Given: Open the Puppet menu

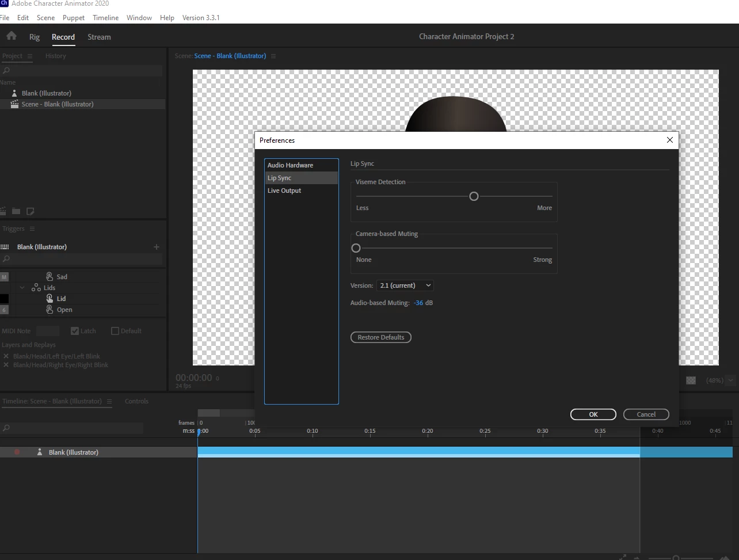Looking at the screenshot, I should 74,18.
